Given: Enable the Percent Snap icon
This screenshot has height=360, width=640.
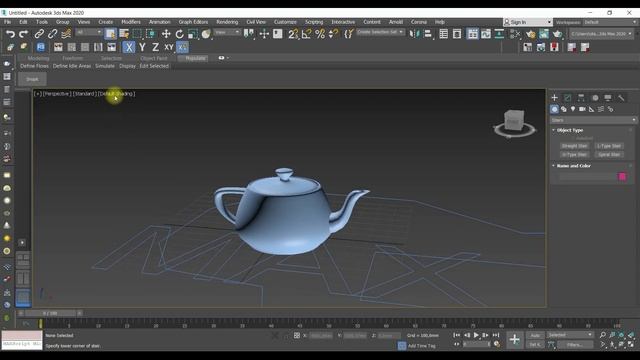Looking at the screenshot, I should (320, 34).
